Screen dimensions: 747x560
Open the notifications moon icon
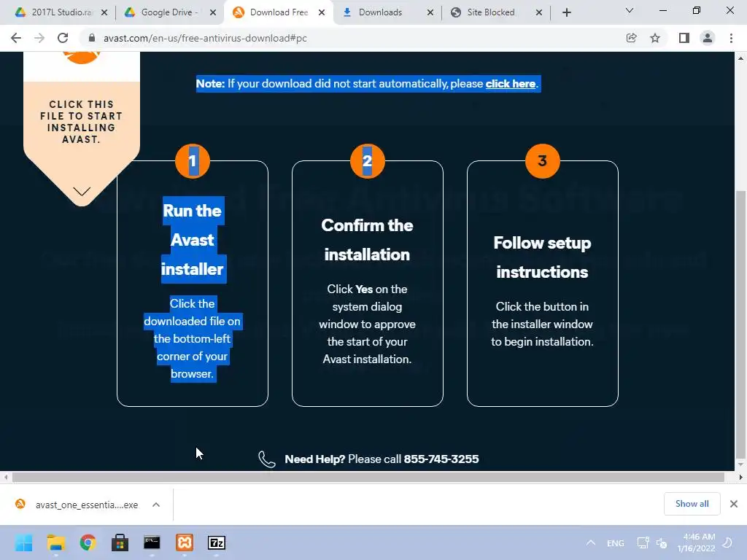[727, 542]
